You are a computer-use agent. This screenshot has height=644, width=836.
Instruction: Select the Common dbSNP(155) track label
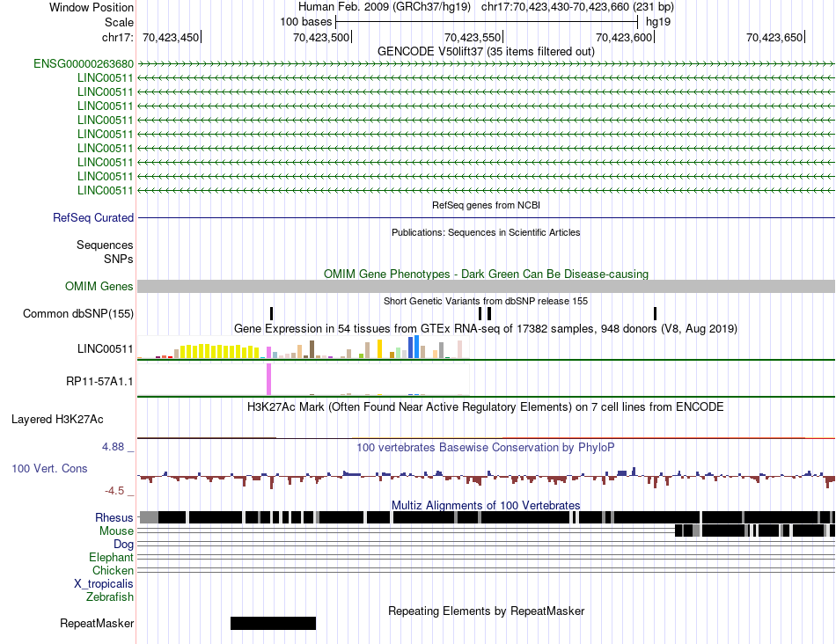coord(78,313)
